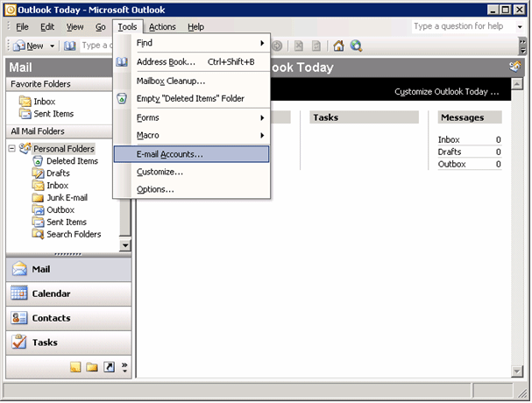Open the File menu

22,27
